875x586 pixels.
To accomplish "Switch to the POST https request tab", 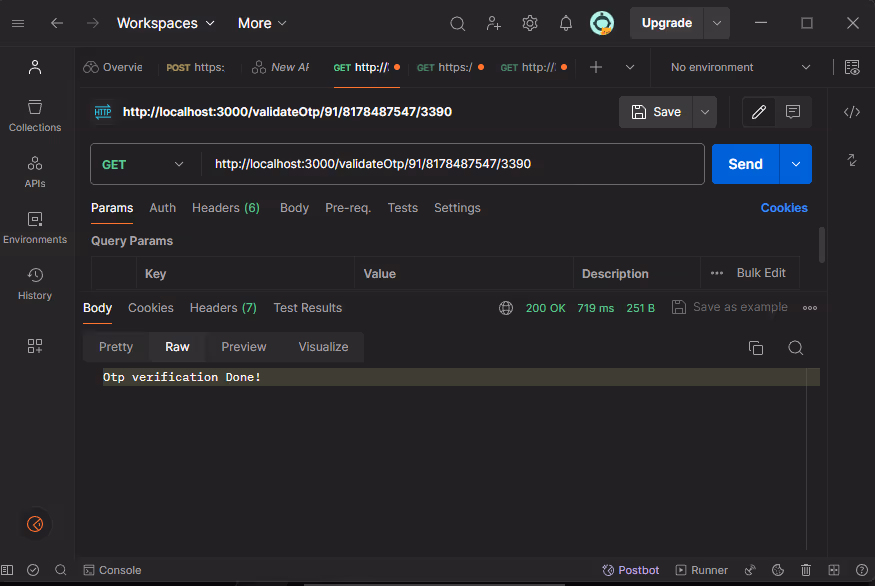I will (196, 68).
